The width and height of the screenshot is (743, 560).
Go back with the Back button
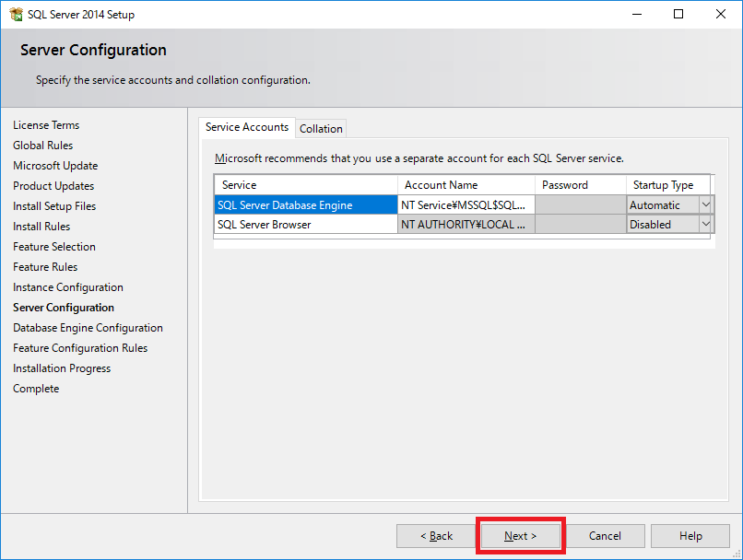point(436,536)
